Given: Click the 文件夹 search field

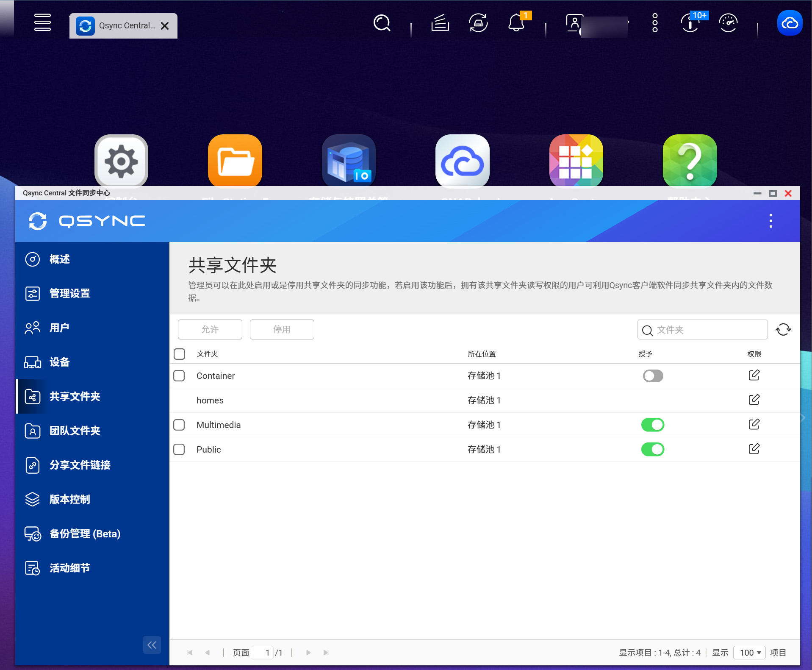Looking at the screenshot, I should (703, 330).
